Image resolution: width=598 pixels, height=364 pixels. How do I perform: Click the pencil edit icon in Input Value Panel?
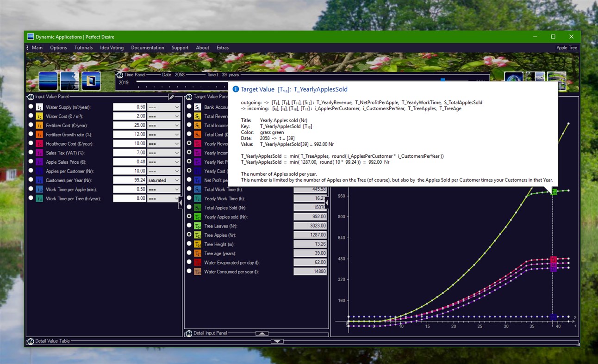(171, 97)
